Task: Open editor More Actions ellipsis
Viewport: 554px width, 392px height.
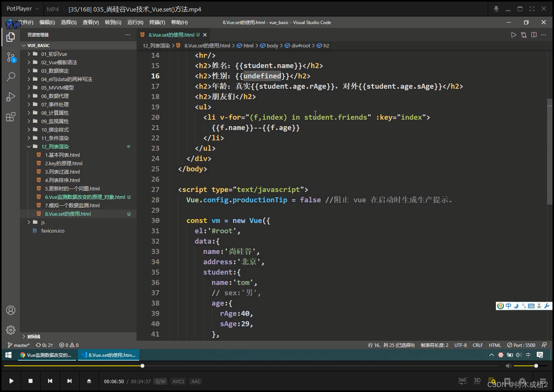Action: coord(544,35)
